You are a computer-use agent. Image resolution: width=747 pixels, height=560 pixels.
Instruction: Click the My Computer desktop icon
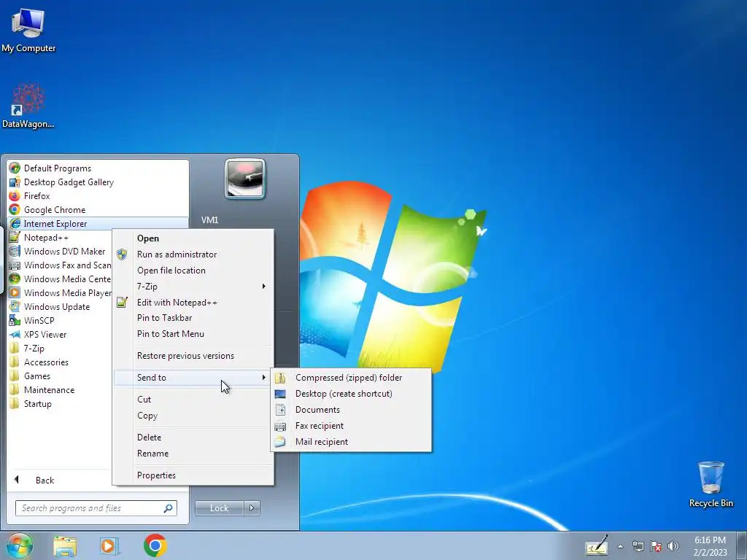[x=28, y=29]
